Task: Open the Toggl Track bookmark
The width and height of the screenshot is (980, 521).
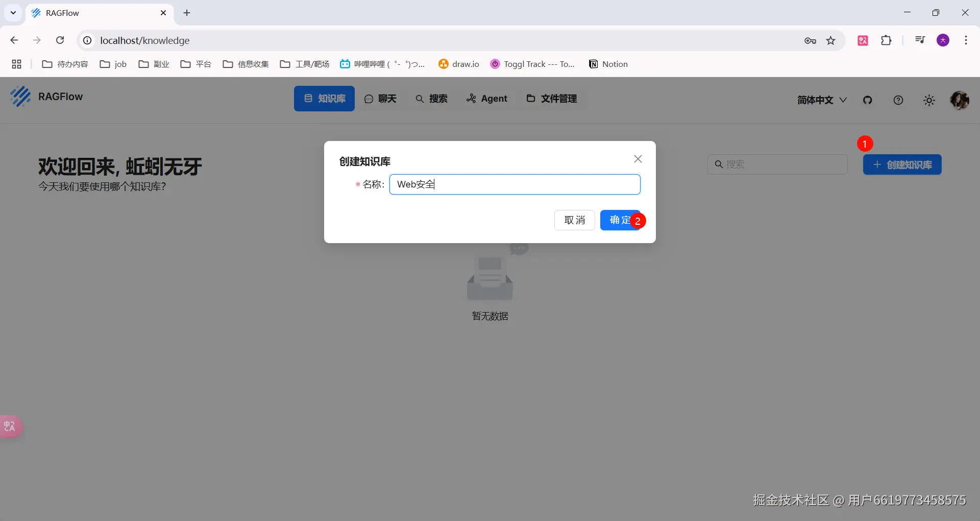Action: [532, 64]
